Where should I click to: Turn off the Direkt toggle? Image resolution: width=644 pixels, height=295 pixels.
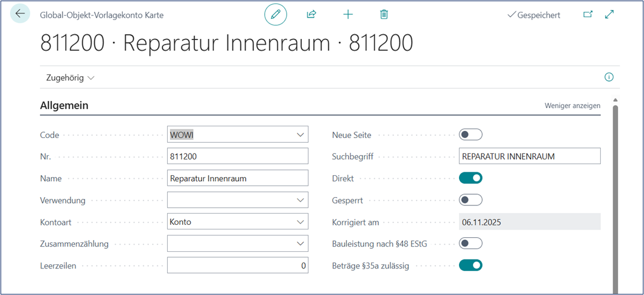point(470,178)
